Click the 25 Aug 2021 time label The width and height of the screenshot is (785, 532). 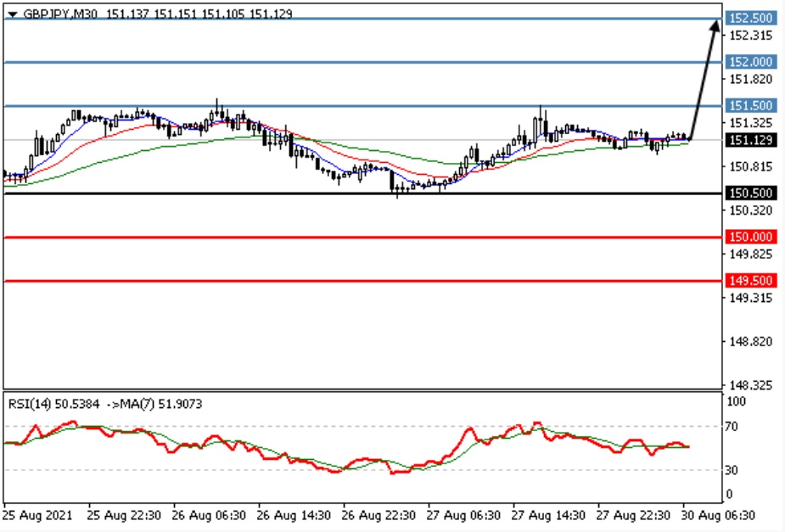coord(37,515)
